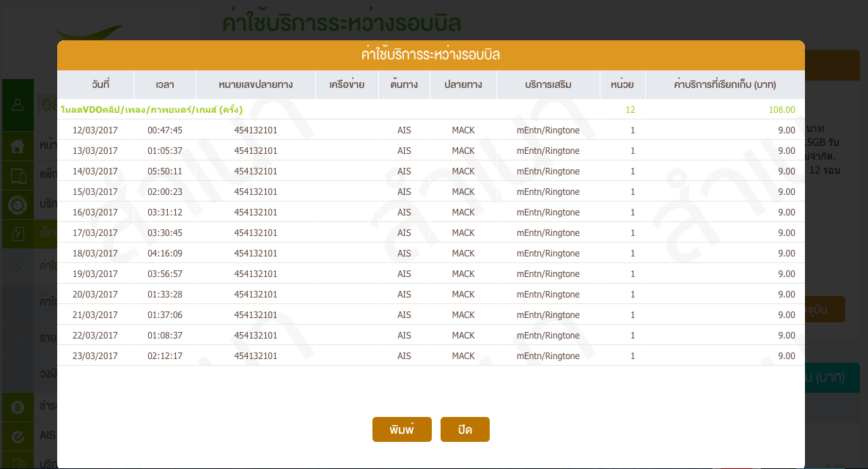Click the ต้นทาง column header

click(x=404, y=84)
